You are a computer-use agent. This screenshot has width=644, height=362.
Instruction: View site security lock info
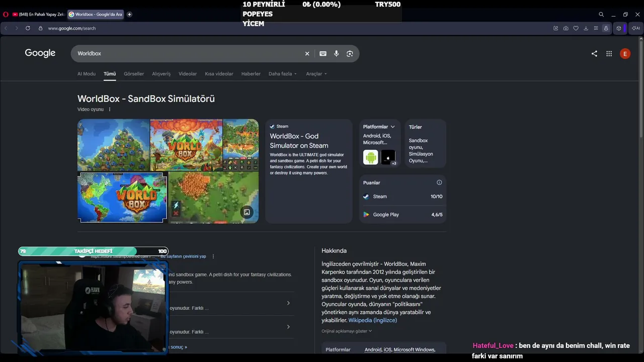[x=41, y=28]
